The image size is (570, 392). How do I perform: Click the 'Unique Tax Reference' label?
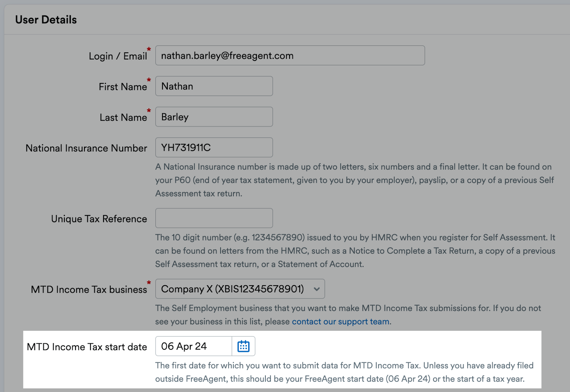tap(99, 219)
